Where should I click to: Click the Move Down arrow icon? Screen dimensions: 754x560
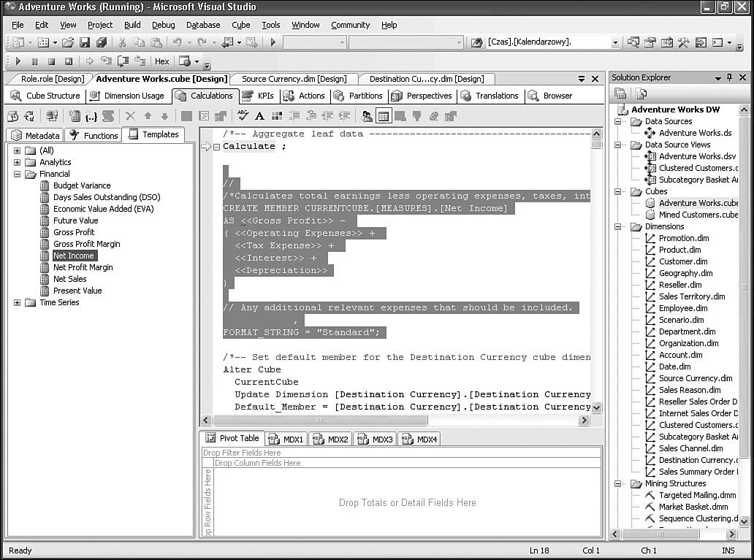pos(164,116)
